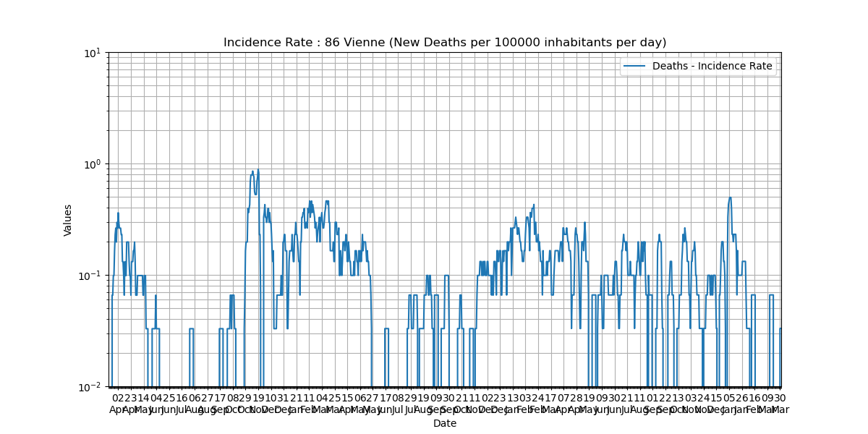Click the chart title 'Incidence Rate : 86 Vienne'
This screenshot has width=868, height=434.
(x=444, y=43)
